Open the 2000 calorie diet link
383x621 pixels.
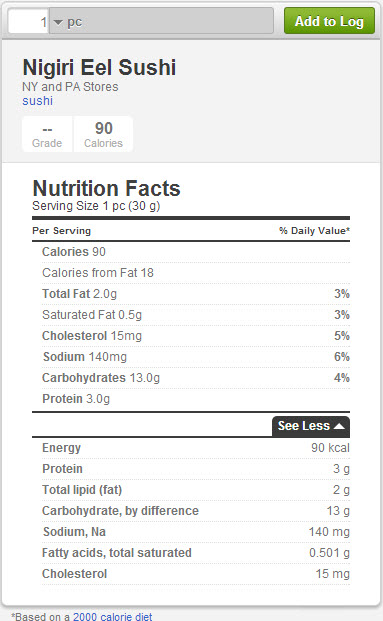[x=113, y=616]
